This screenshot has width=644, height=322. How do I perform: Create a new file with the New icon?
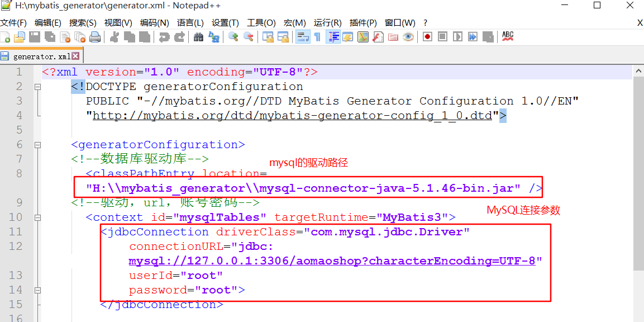click(x=5, y=37)
